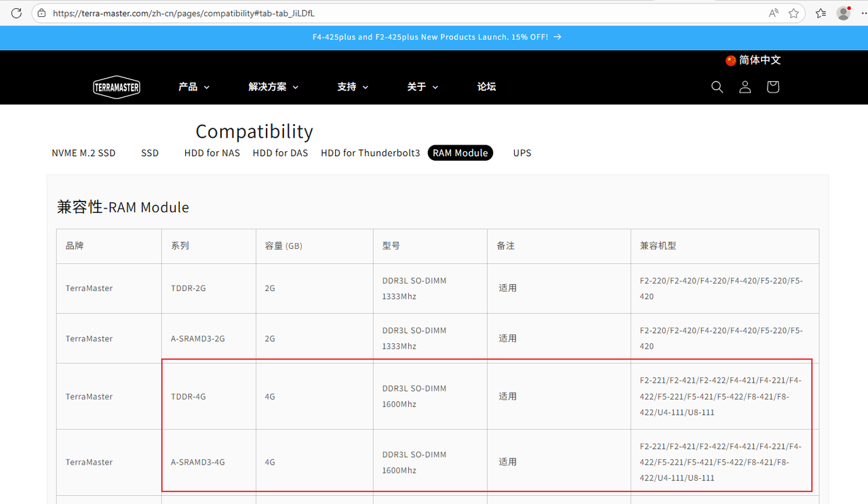Image resolution: width=868 pixels, height=504 pixels.
Task: Switch to HDD for NAS tab
Action: (212, 153)
